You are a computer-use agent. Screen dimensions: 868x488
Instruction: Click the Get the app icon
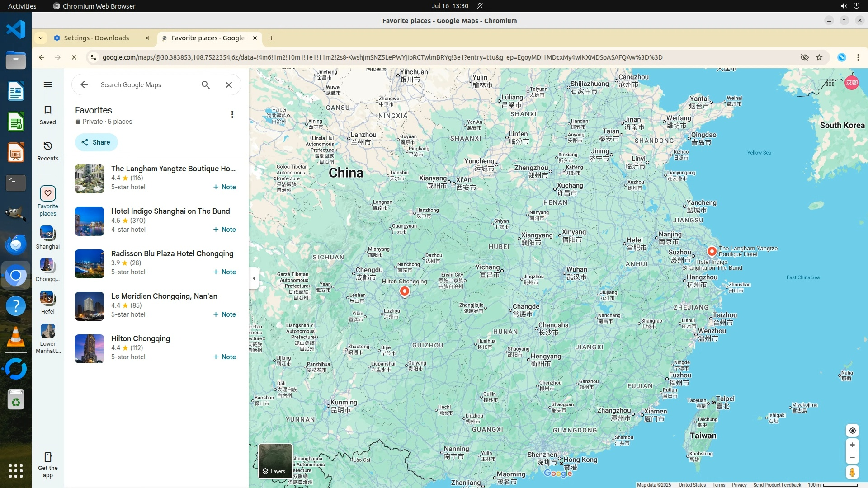[48, 457]
